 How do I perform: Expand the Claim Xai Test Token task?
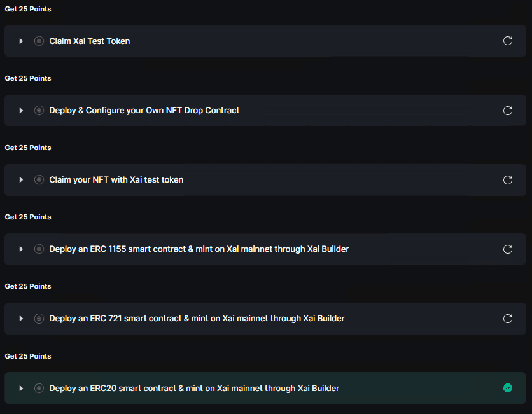coord(21,41)
